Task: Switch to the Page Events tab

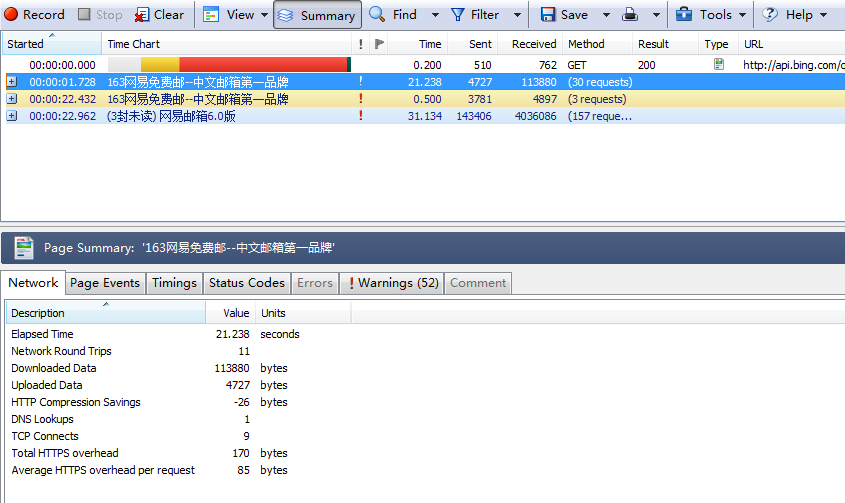Action: 105,283
